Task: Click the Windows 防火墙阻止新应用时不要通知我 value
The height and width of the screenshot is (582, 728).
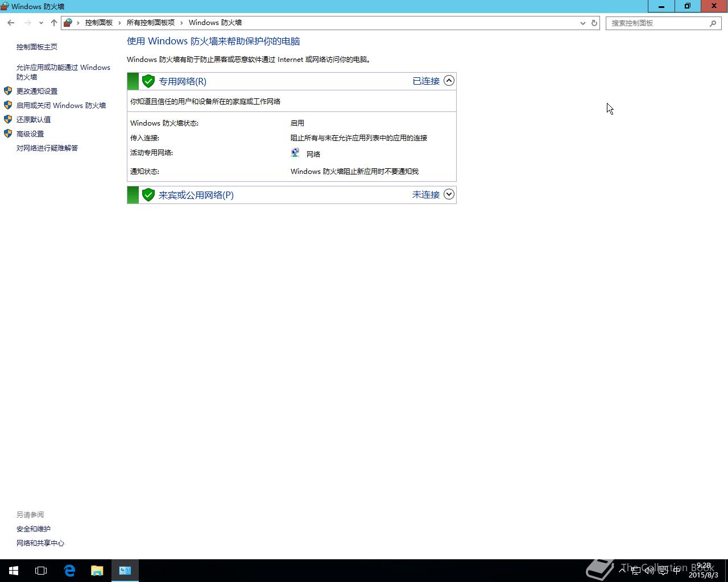Action: click(x=354, y=171)
